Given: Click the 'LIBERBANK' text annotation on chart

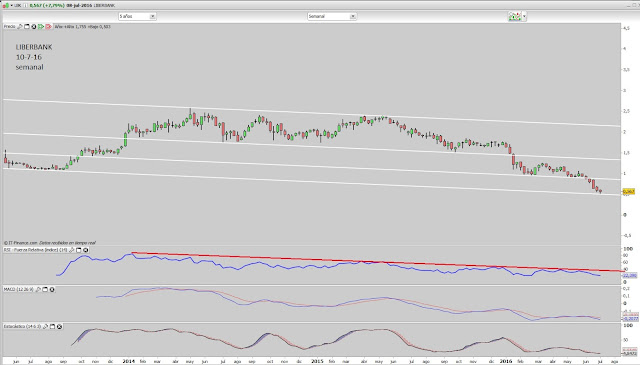Looking at the screenshot, I should coord(34,47).
